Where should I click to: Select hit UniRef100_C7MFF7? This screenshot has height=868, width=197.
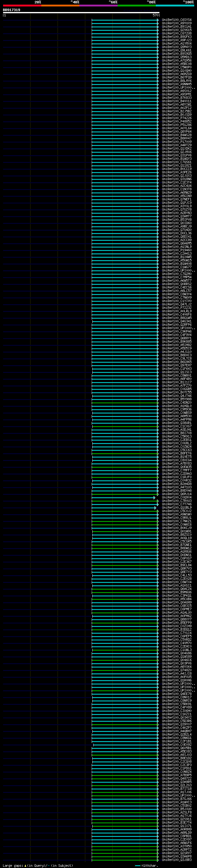[x=177, y=470]
